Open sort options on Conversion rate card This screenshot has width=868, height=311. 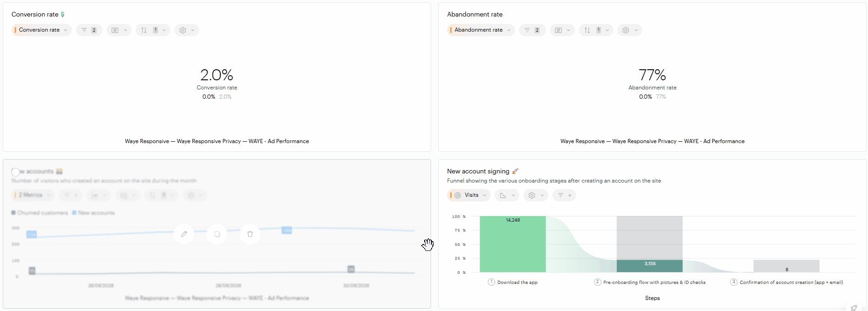153,30
